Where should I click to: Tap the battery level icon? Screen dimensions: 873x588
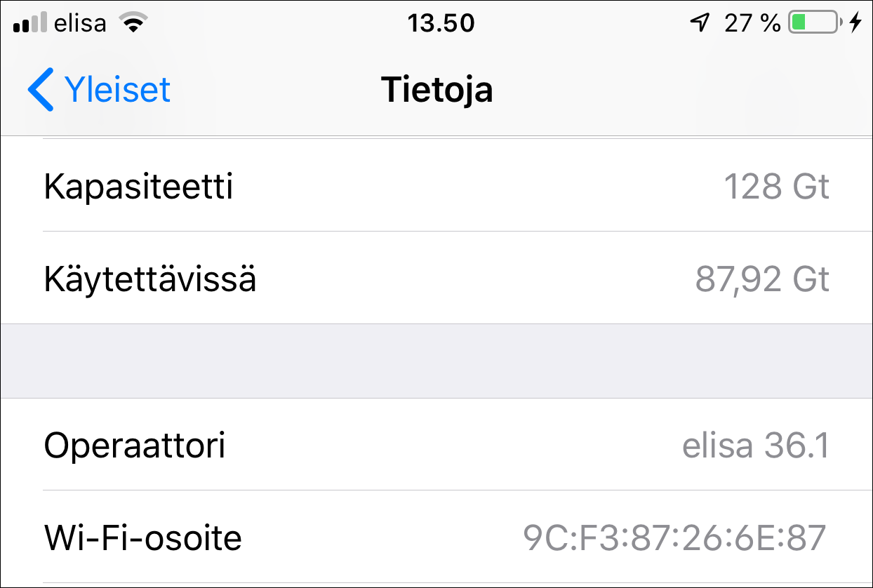[x=814, y=22]
